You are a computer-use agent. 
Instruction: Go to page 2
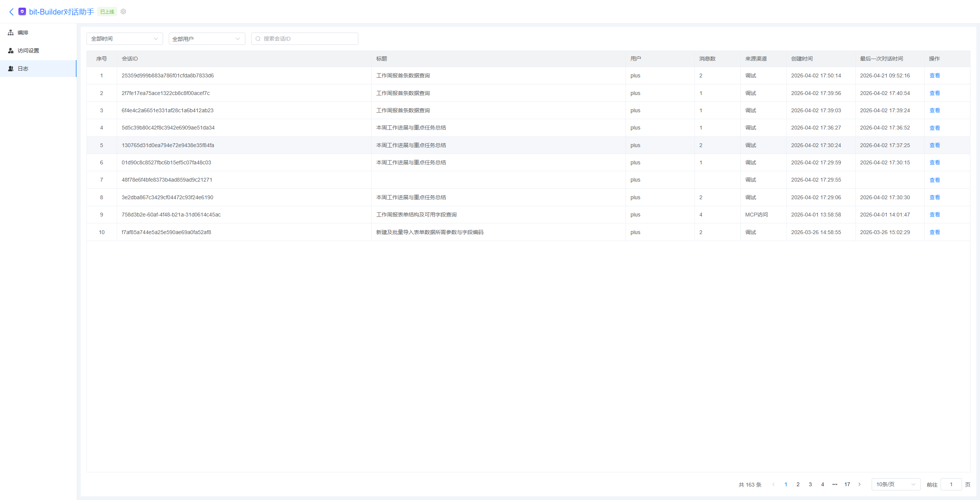(798, 484)
